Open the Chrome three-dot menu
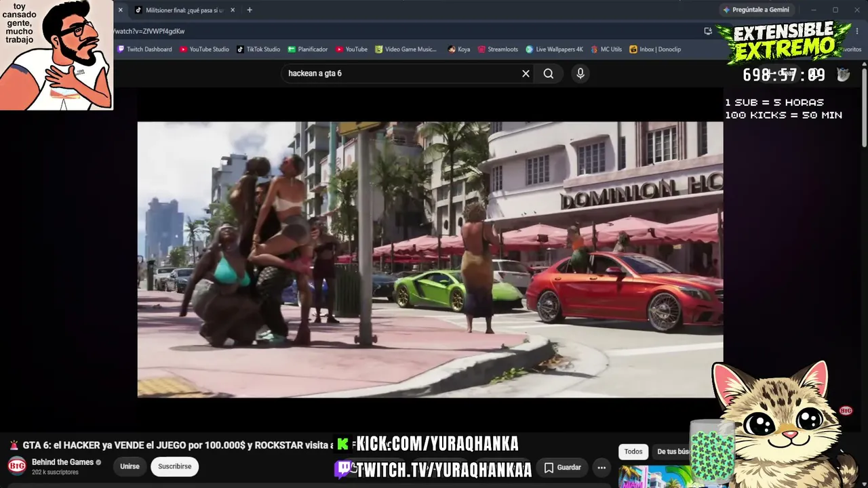Screen dimensions: 868x488 [857, 31]
